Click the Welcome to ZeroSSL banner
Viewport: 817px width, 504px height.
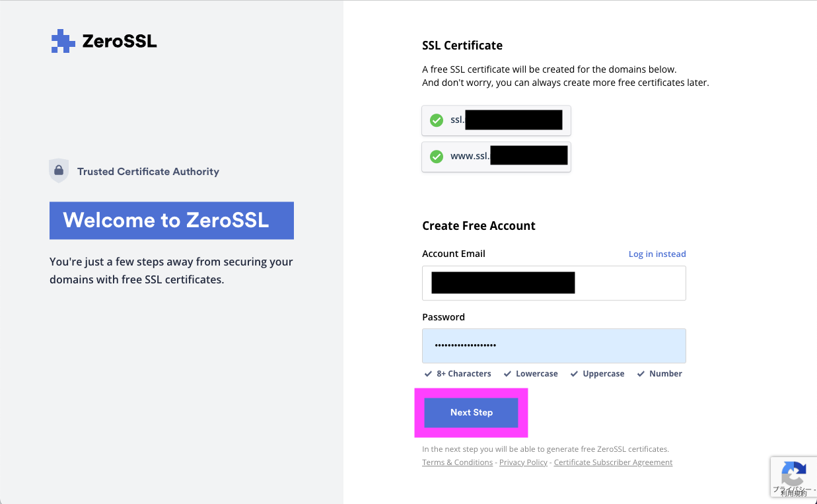171,220
